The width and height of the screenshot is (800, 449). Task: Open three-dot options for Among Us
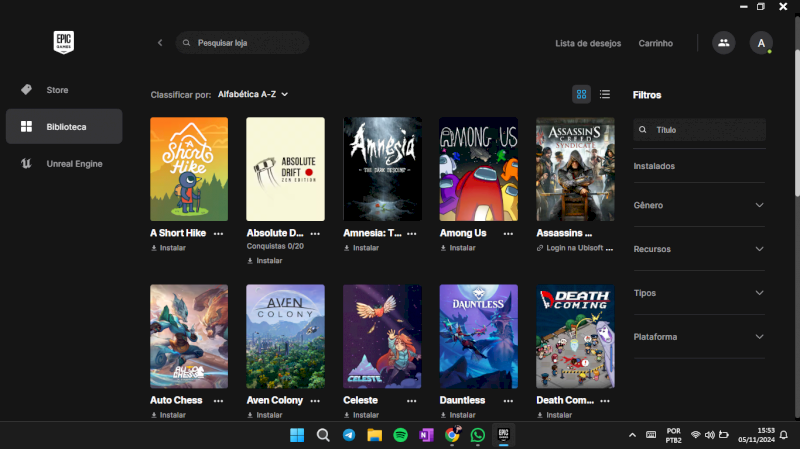pos(509,233)
